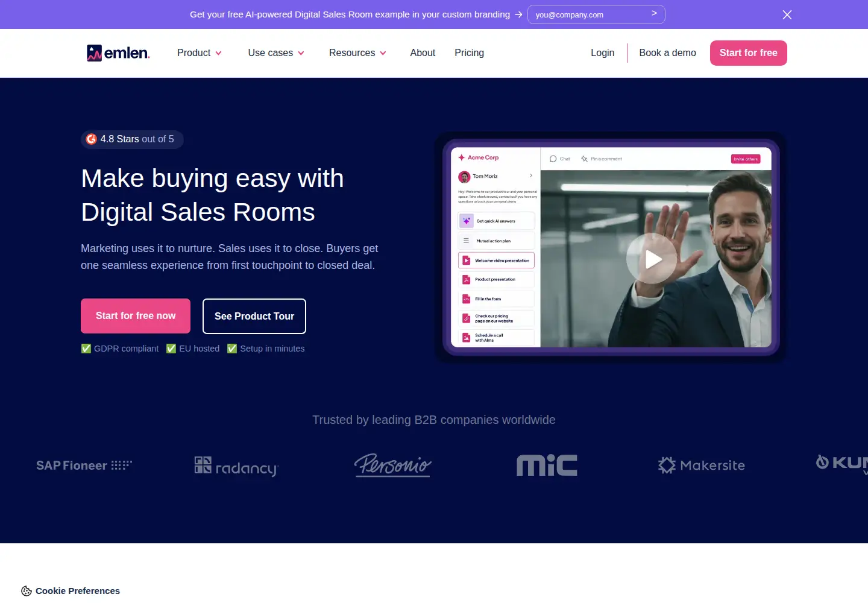Click the radancy logo

coord(236,466)
